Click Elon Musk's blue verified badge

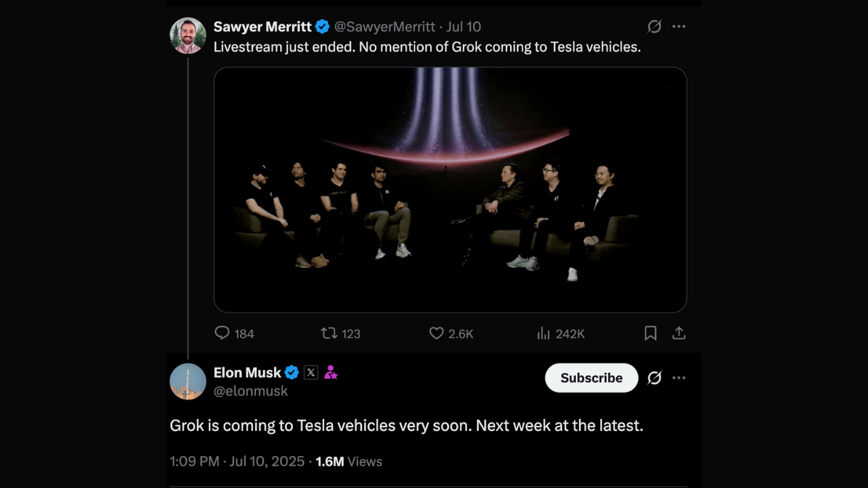point(292,372)
